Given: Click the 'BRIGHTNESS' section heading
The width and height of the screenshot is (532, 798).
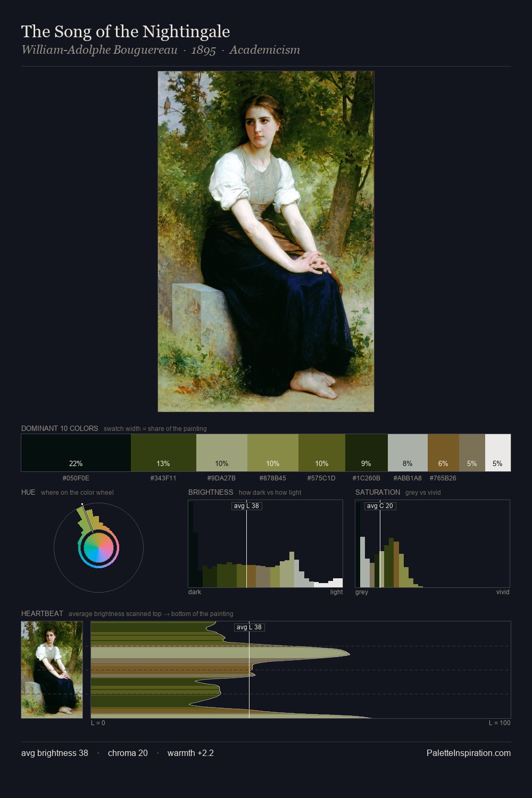Looking at the screenshot, I should (211, 493).
